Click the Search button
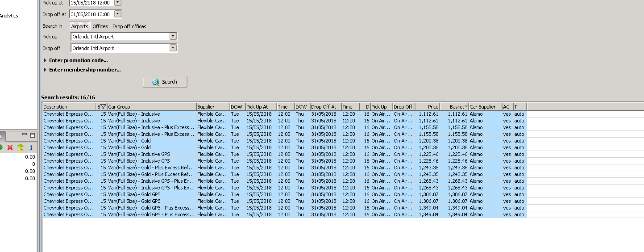This screenshot has width=644, height=252. 165,82
